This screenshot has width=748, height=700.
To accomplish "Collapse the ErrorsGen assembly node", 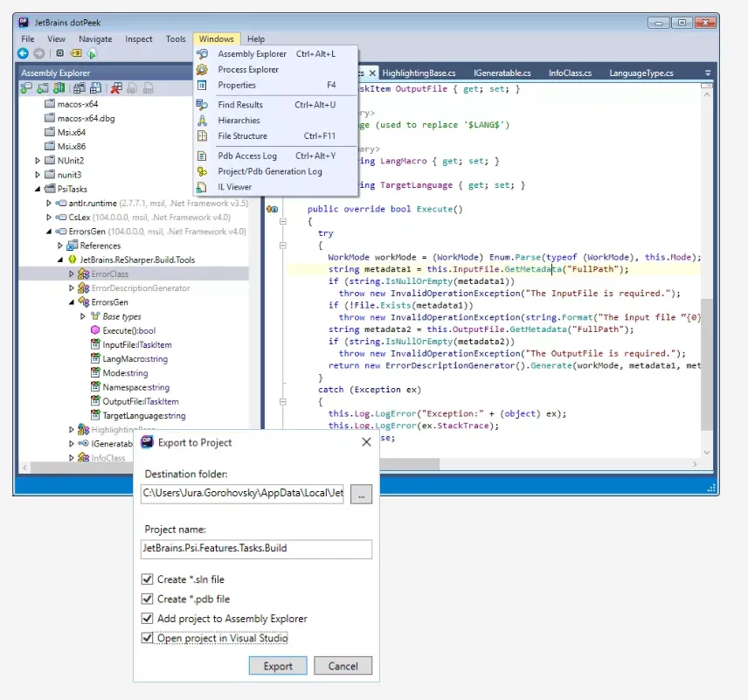I will tap(49, 232).
